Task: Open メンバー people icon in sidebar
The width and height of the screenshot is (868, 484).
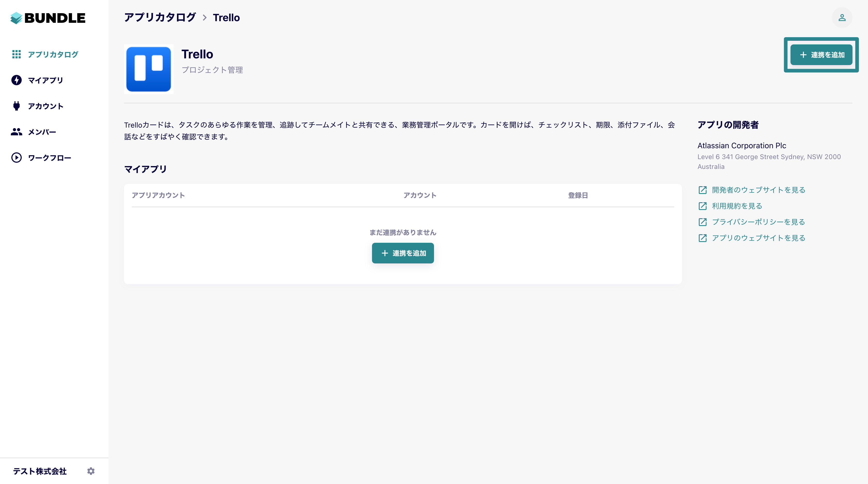Action: coord(17,132)
